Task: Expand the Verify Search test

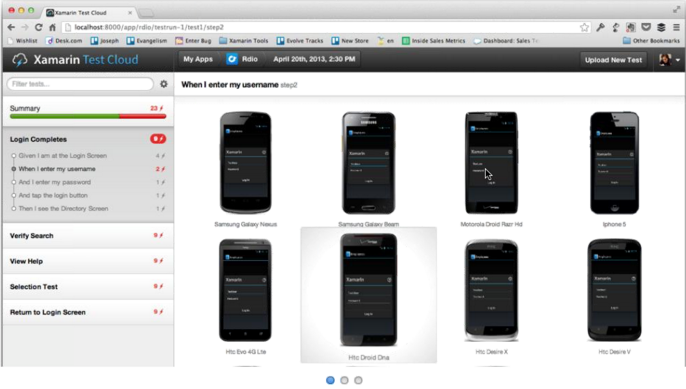Action: pyautogui.click(x=88, y=236)
